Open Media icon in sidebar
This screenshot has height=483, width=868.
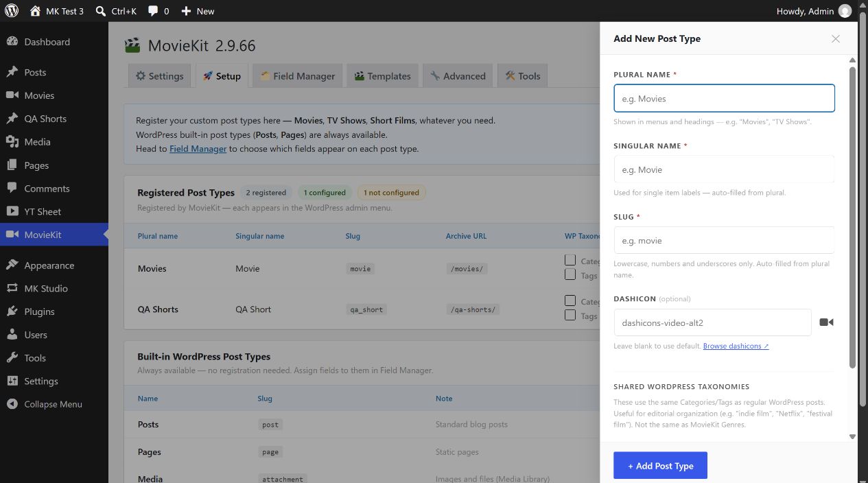(x=12, y=142)
